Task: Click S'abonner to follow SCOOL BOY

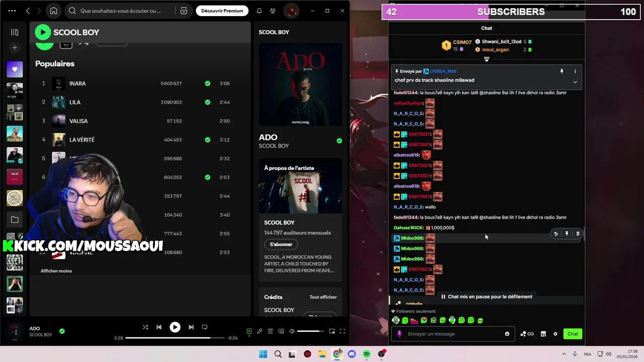Action: [281, 244]
